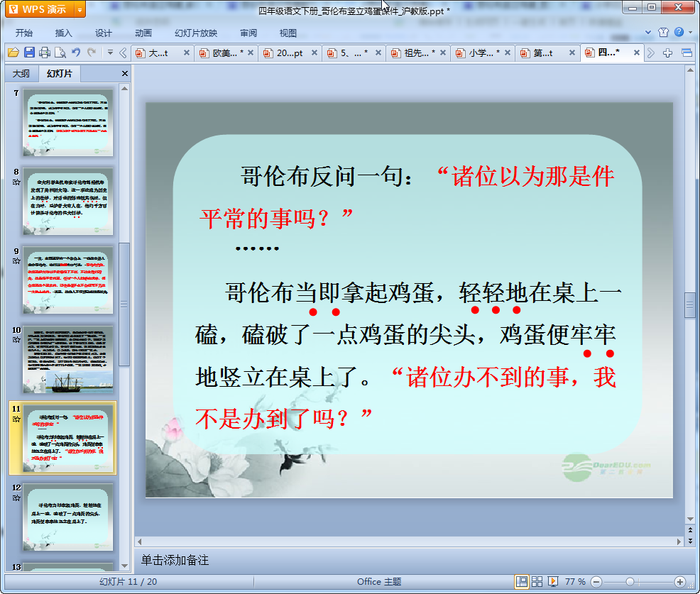
Task: Switch to Normal view in status bar
Action: [x=521, y=581]
